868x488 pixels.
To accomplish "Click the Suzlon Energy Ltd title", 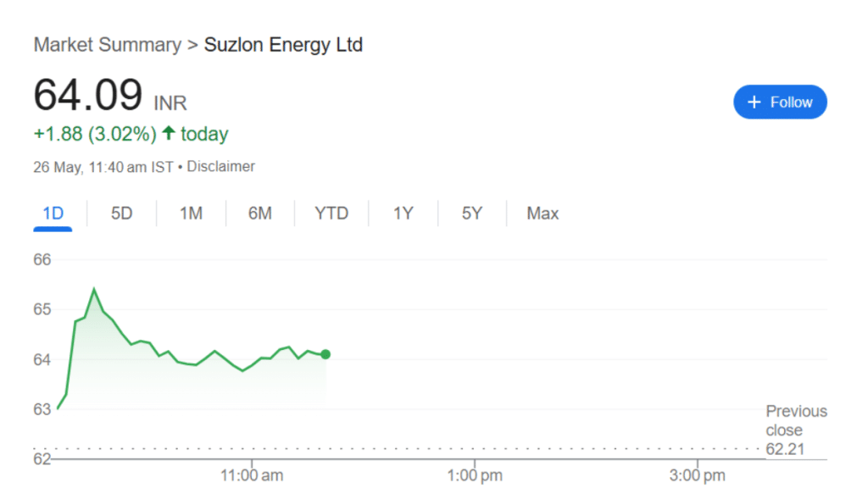I will point(283,45).
